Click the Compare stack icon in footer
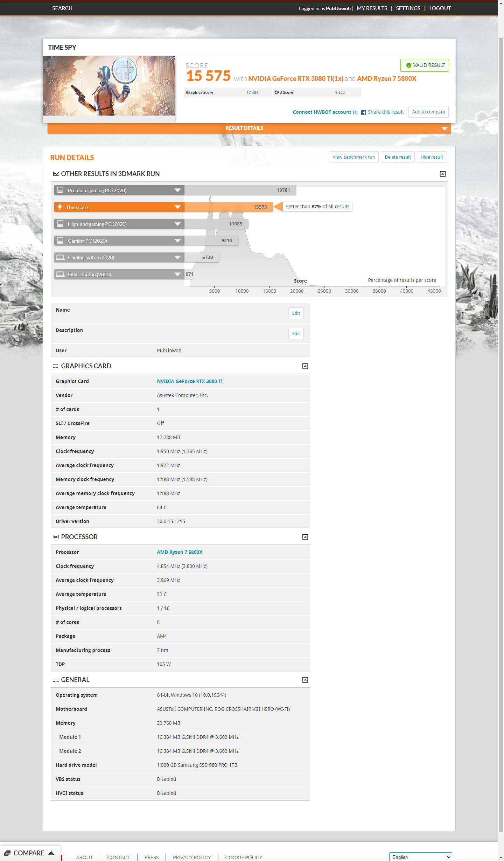 [7, 853]
